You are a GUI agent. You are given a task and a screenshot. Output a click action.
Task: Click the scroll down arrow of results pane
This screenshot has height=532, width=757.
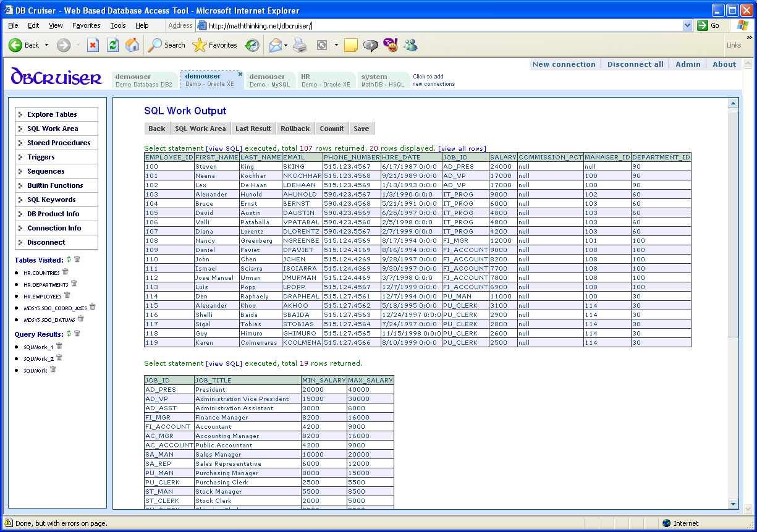pyautogui.click(x=734, y=504)
